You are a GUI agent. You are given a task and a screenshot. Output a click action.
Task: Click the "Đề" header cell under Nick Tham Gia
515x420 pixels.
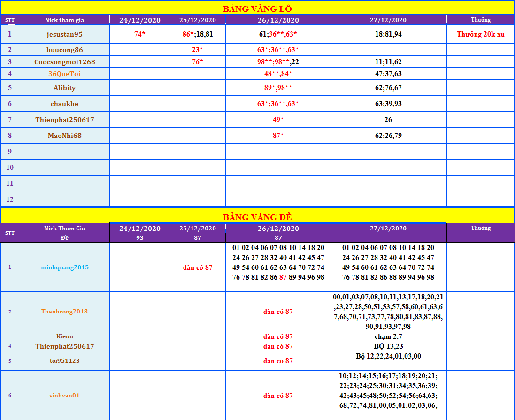pos(65,238)
